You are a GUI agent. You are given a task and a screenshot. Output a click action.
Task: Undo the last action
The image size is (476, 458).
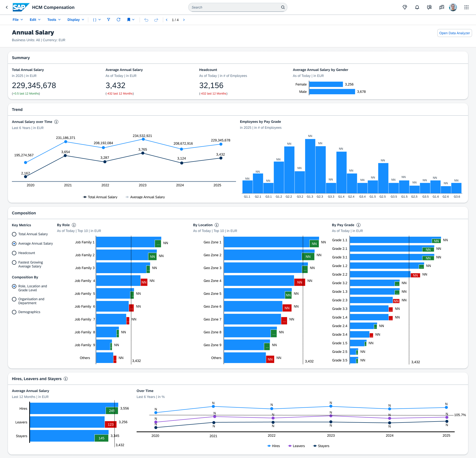point(146,20)
